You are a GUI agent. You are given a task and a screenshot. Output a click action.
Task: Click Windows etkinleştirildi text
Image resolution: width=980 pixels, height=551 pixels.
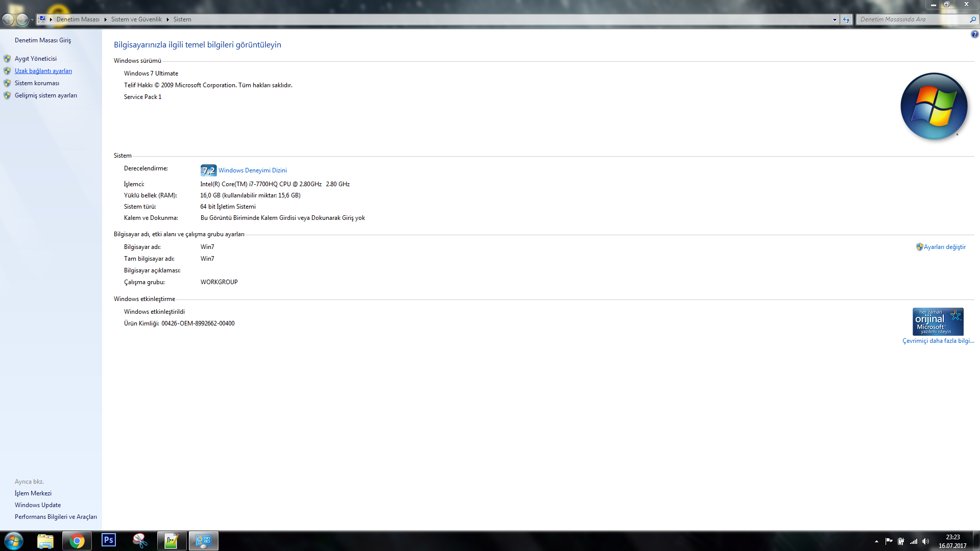tap(155, 312)
